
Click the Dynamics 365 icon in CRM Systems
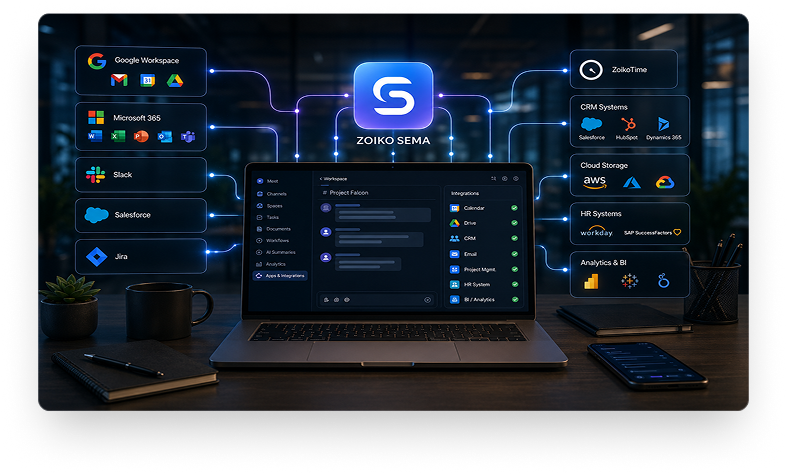pyautogui.click(x=664, y=124)
